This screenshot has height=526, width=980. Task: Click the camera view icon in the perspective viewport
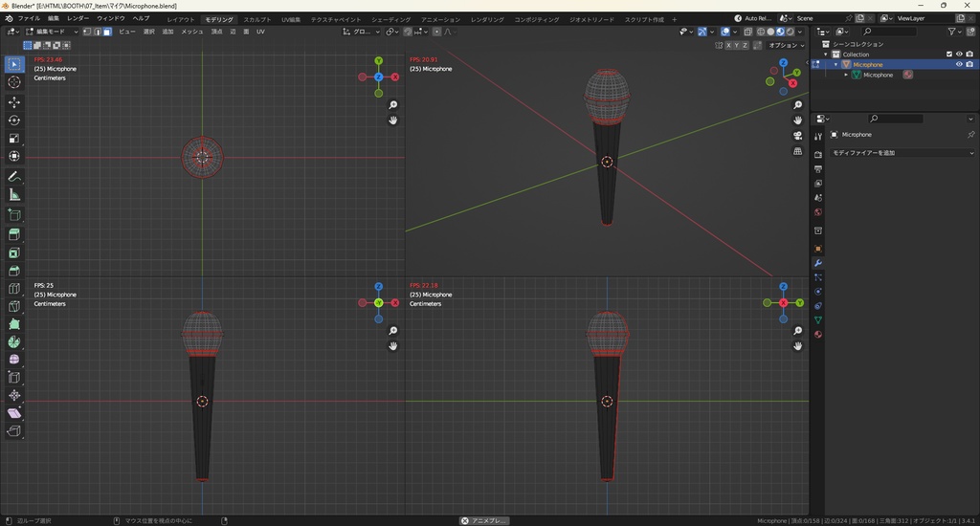point(798,136)
